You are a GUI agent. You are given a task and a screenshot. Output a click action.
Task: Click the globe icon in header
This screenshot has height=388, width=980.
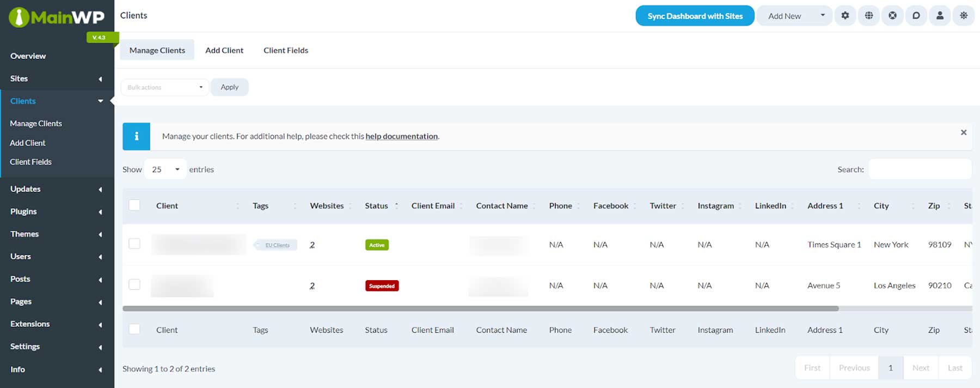click(869, 16)
